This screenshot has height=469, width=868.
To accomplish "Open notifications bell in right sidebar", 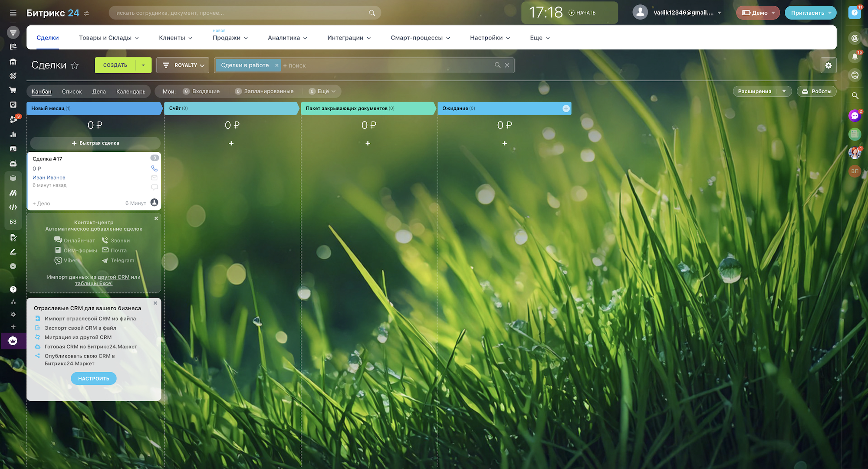I will tap(855, 57).
